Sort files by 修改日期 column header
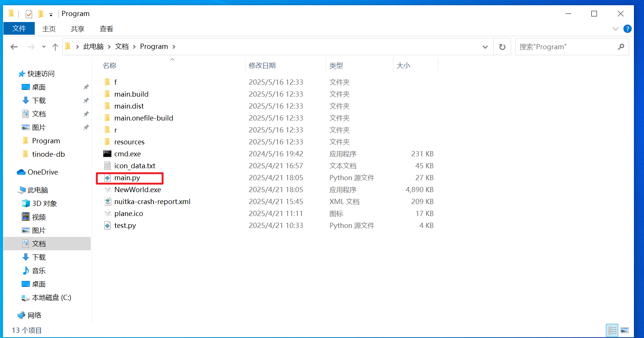Image resolution: width=644 pixels, height=338 pixels. [x=262, y=65]
